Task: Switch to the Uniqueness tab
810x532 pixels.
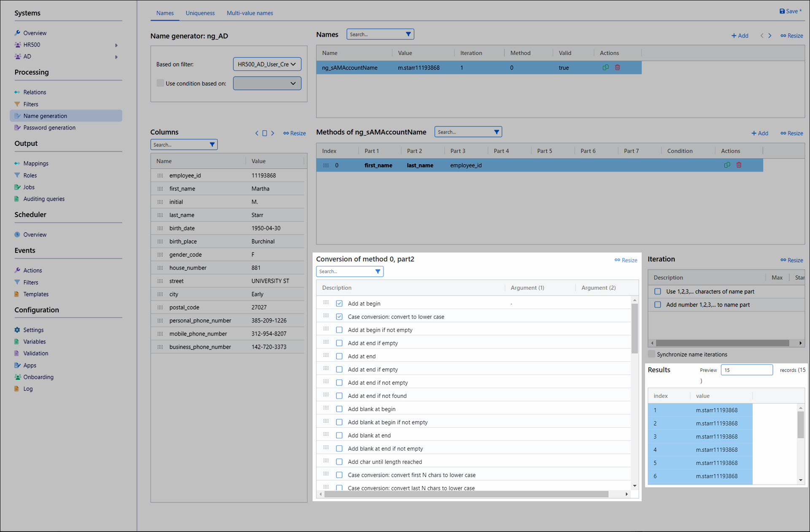Action: (x=200, y=13)
